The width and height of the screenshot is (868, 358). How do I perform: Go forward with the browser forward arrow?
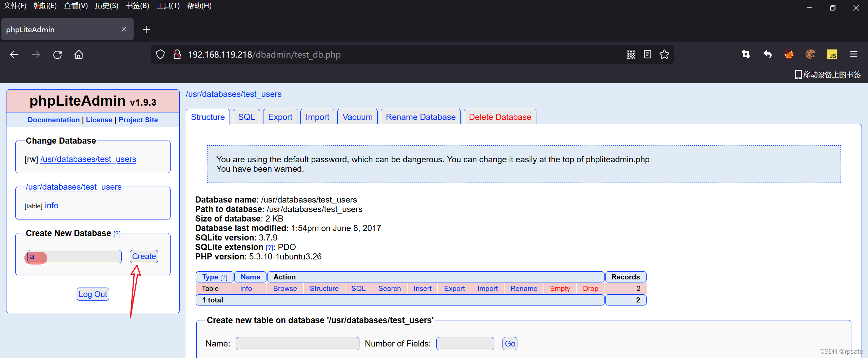point(36,55)
